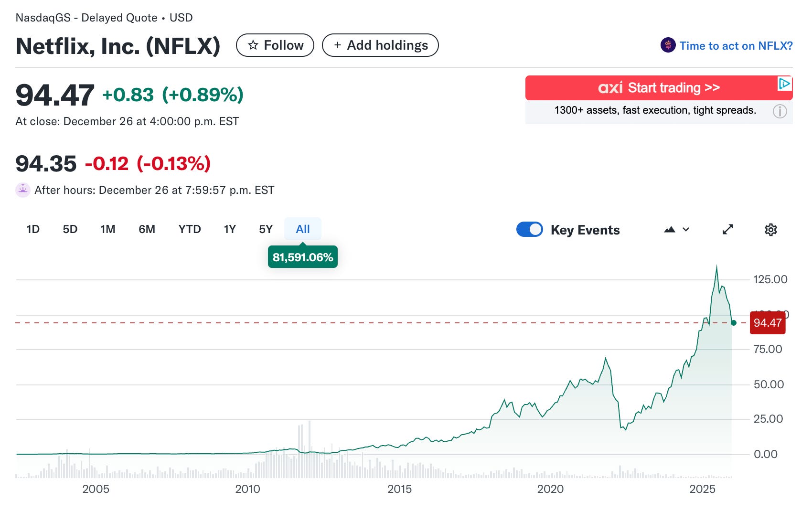The width and height of the screenshot is (812, 511).
Task: Toggle the Key Events switch
Action: pos(529,230)
